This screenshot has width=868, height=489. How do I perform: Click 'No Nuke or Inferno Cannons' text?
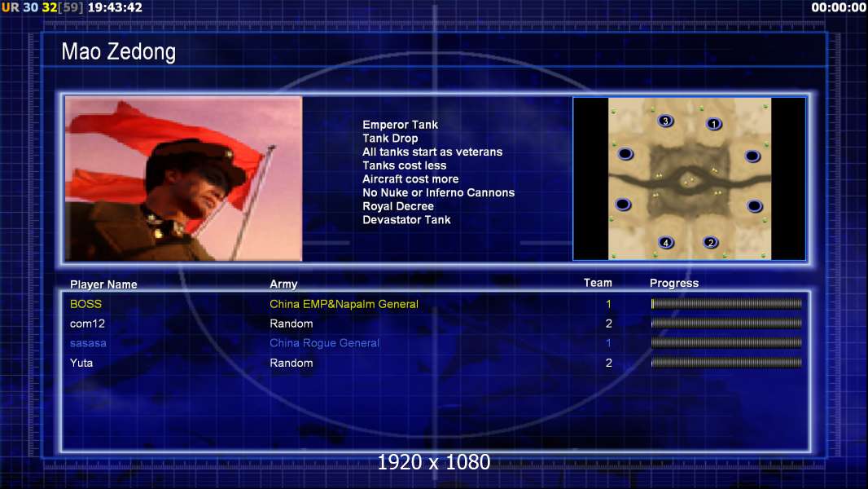pos(438,192)
